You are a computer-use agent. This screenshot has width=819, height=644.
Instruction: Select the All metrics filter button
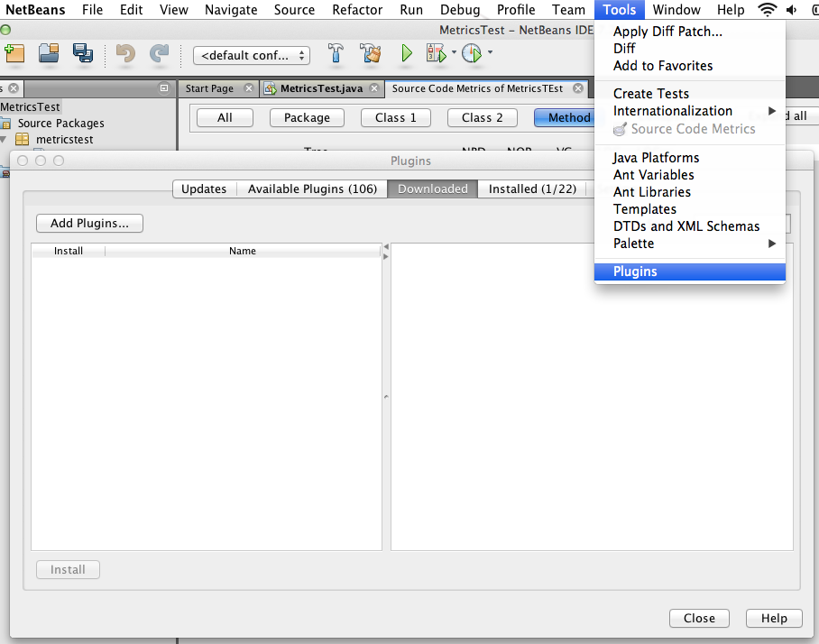tap(225, 117)
